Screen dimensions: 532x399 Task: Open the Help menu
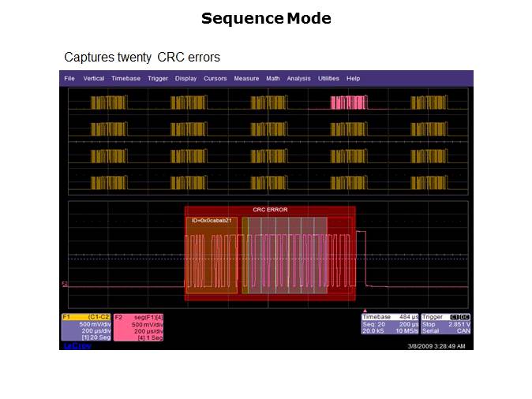[x=354, y=79]
